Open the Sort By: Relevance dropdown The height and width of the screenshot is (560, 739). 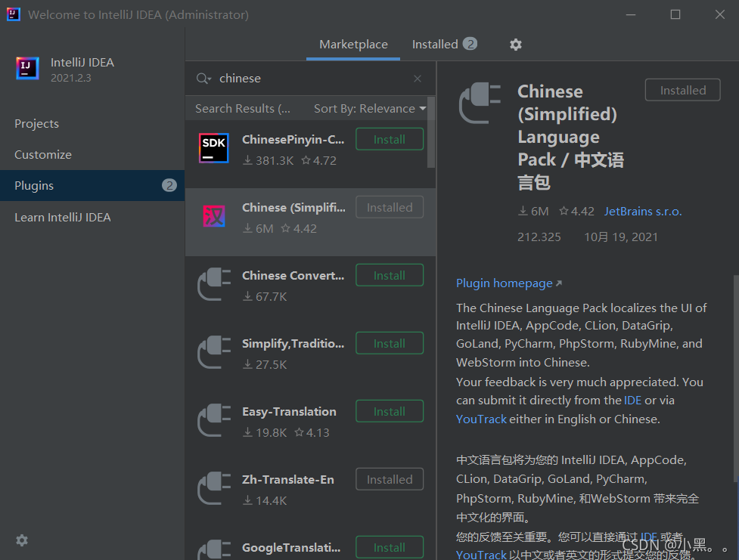point(370,109)
